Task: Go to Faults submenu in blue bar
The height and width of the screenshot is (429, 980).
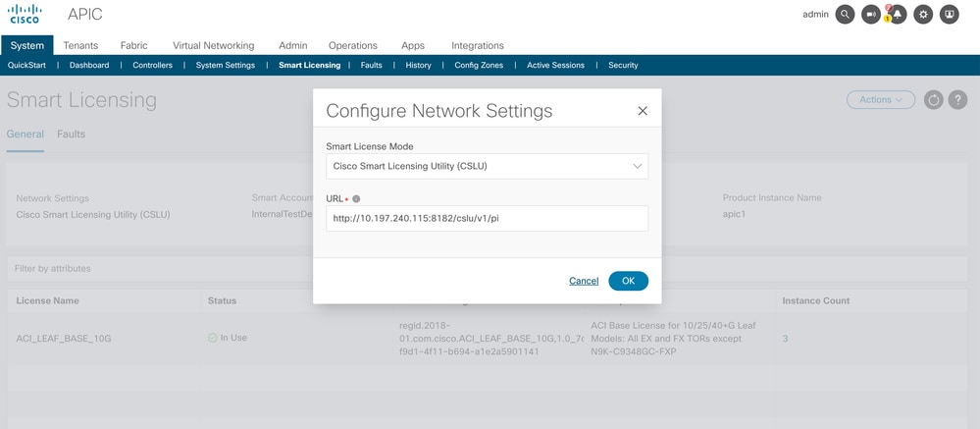Action: click(x=371, y=65)
